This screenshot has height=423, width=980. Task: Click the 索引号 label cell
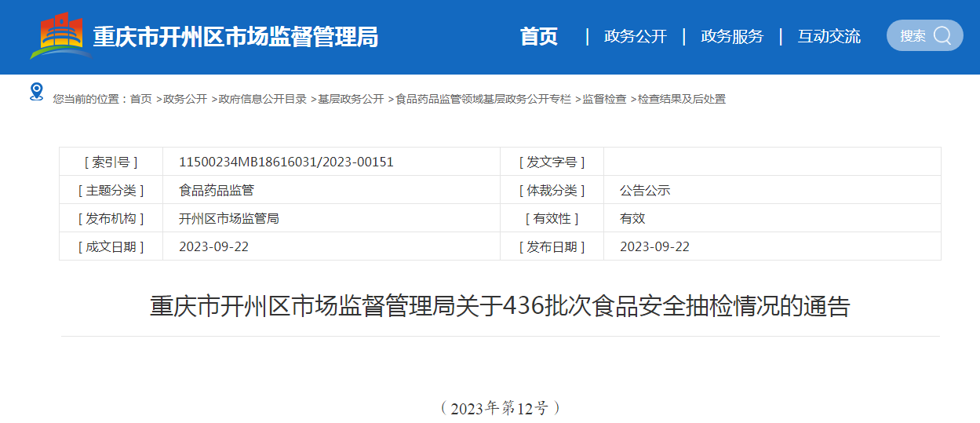pyautogui.click(x=111, y=162)
